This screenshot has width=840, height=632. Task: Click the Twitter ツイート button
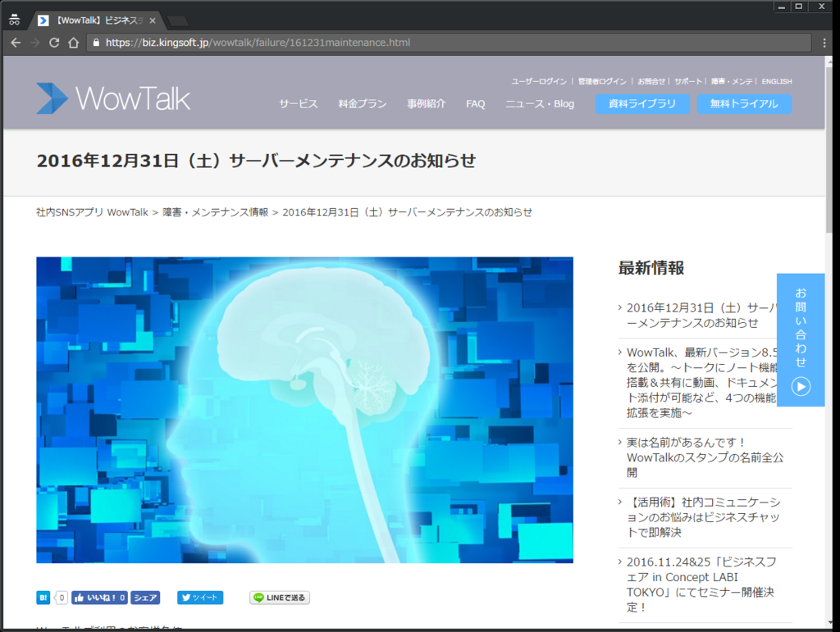click(200, 598)
